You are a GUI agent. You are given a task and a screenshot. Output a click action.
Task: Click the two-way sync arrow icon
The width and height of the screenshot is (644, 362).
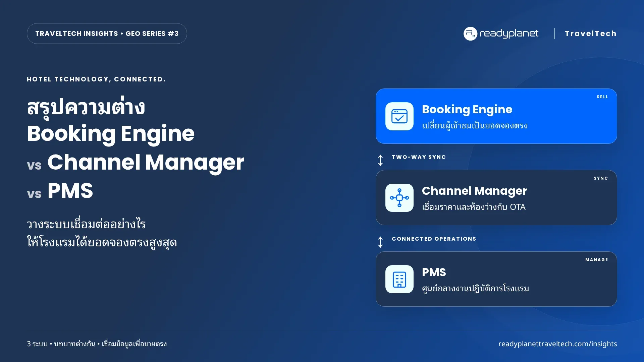pos(380,160)
